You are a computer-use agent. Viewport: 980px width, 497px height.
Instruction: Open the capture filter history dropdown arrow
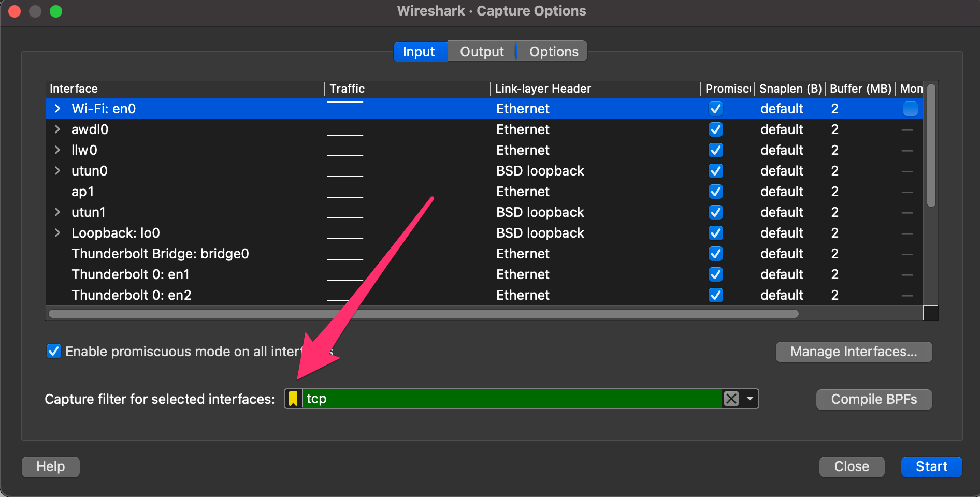(x=750, y=399)
